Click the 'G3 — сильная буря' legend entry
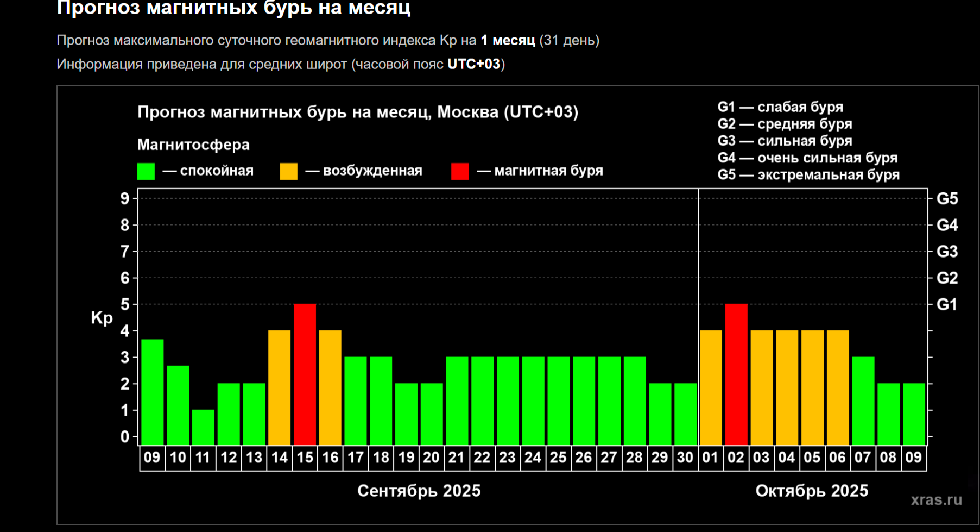Screen dimensions: 980x532 [x=785, y=141]
